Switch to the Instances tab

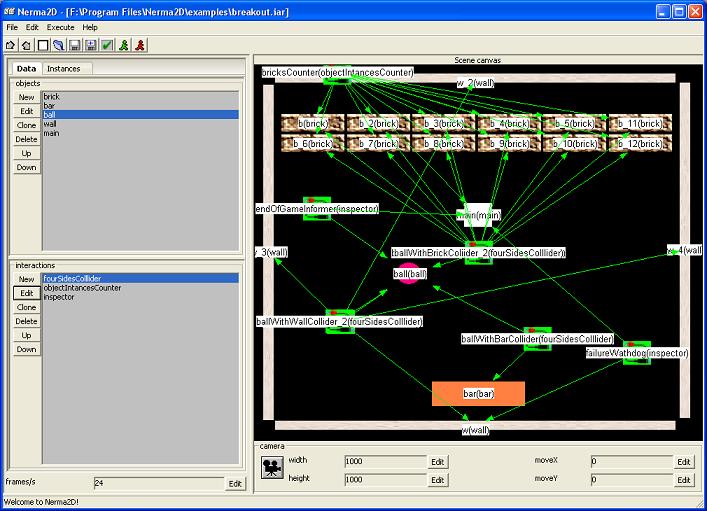pos(62,68)
